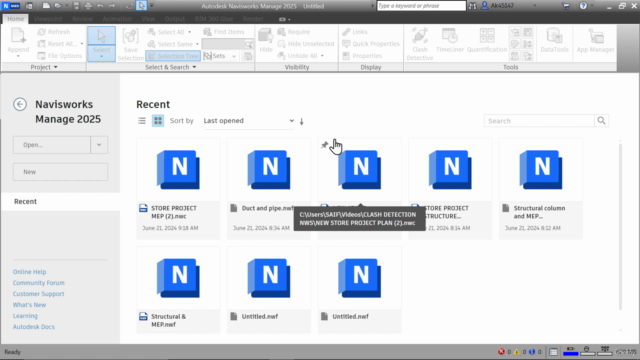Click the Links ribbon button
The image size is (640, 360).
click(x=355, y=32)
